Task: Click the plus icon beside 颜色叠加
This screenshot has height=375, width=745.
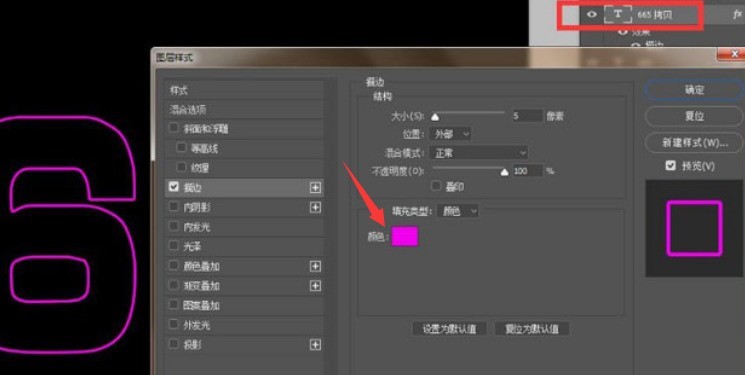Action: 315,266
